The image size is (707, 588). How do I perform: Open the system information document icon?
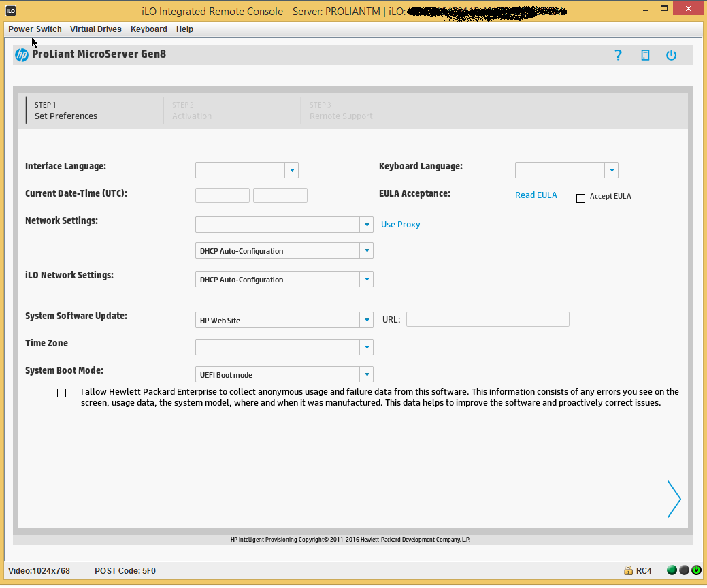pos(645,55)
